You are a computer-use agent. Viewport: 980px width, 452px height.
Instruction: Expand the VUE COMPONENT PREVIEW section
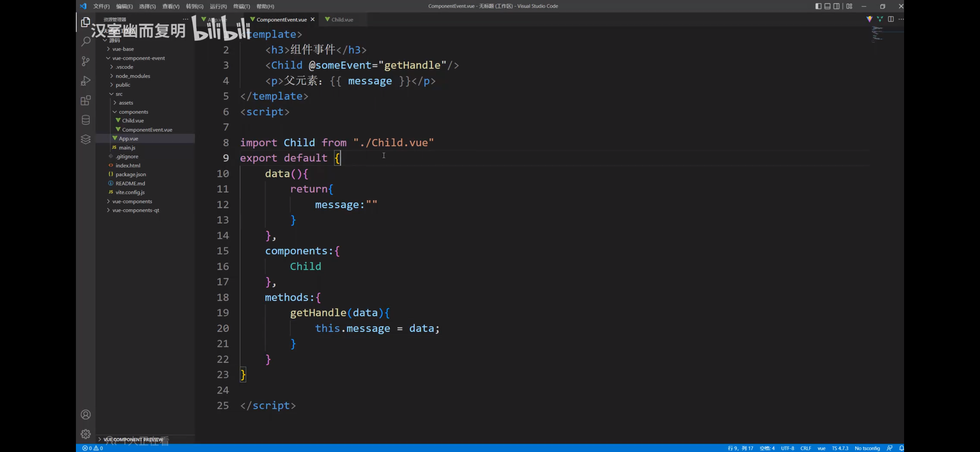pos(133,439)
